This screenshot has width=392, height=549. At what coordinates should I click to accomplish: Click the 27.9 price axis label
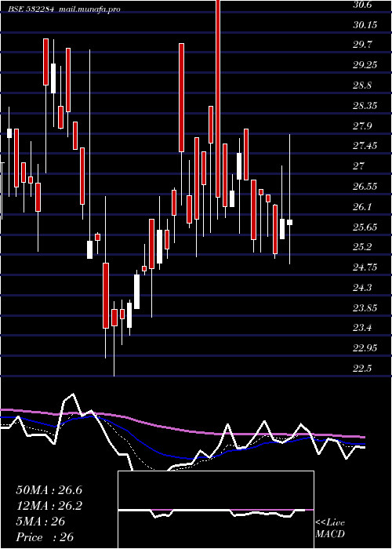click(x=361, y=125)
